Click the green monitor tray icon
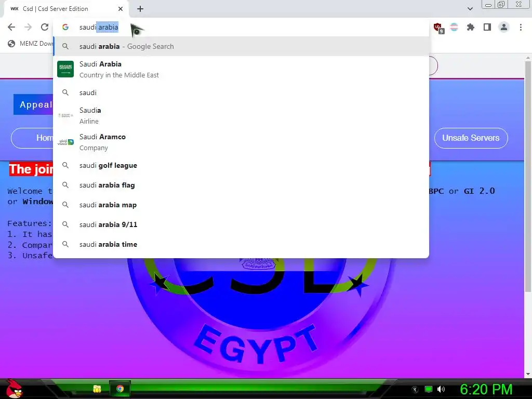The width and height of the screenshot is (532, 399). pyautogui.click(x=429, y=389)
